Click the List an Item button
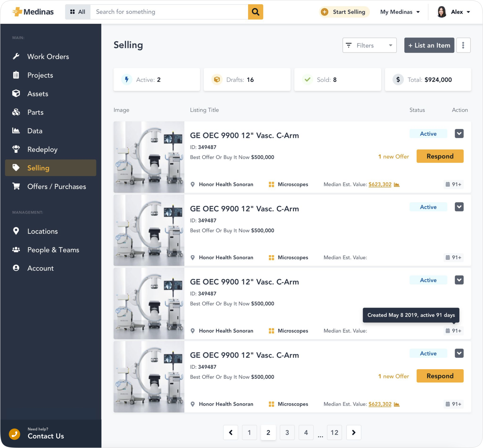Screen dimensions: 483x448 (429, 45)
